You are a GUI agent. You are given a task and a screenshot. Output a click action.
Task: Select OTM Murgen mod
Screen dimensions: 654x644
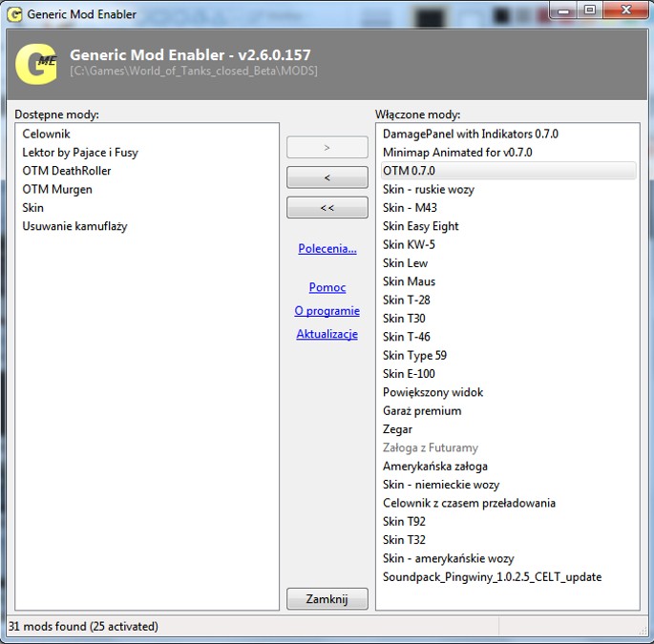pos(57,189)
